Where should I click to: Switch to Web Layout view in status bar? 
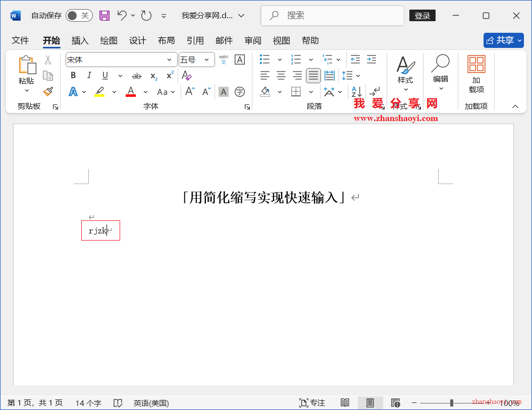[395, 402]
